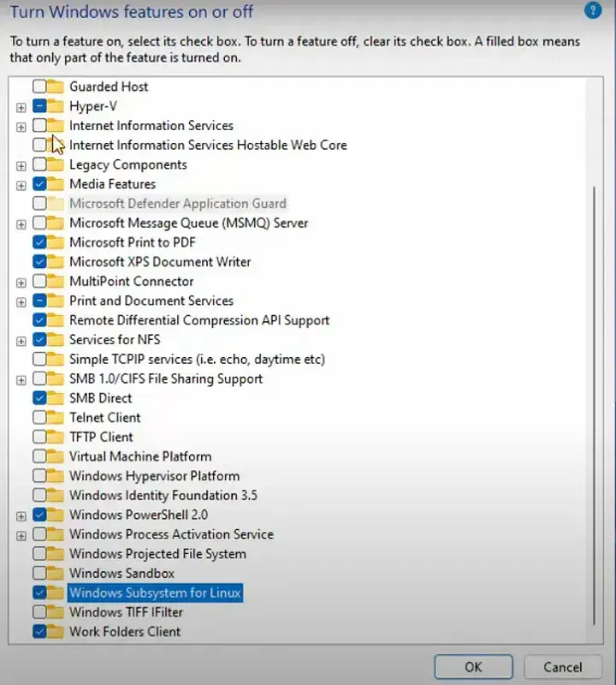Expand Print and Document Services node

pyautogui.click(x=21, y=302)
